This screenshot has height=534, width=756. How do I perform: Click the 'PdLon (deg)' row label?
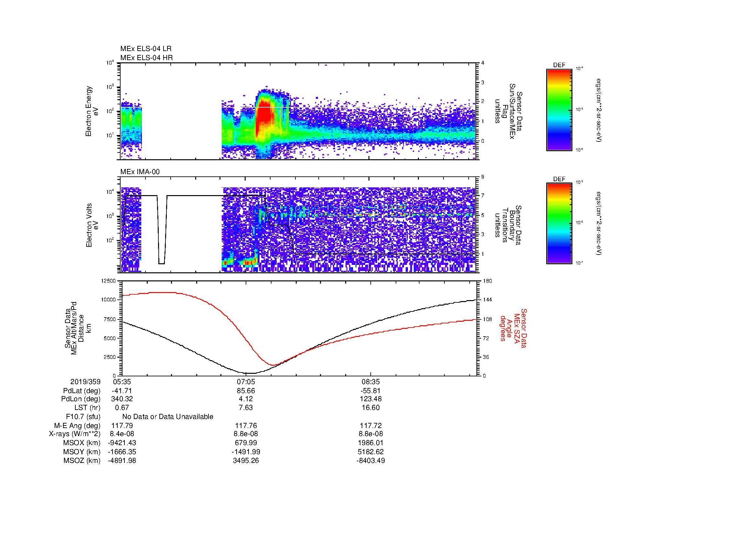coord(81,399)
